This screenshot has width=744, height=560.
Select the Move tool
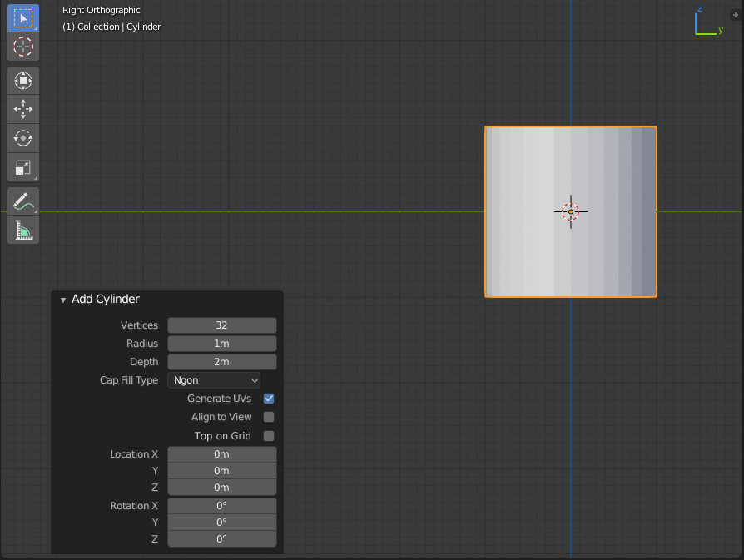pyautogui.click(x=23, y=109)
